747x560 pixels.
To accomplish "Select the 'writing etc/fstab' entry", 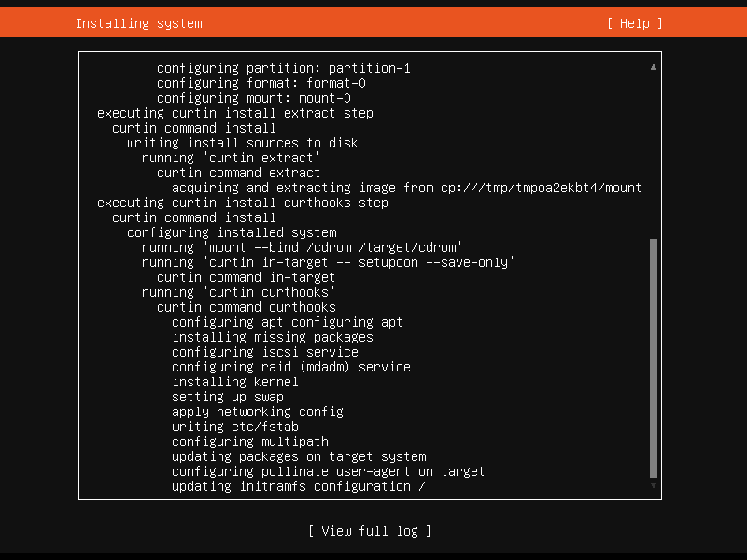I will (234, 427).
